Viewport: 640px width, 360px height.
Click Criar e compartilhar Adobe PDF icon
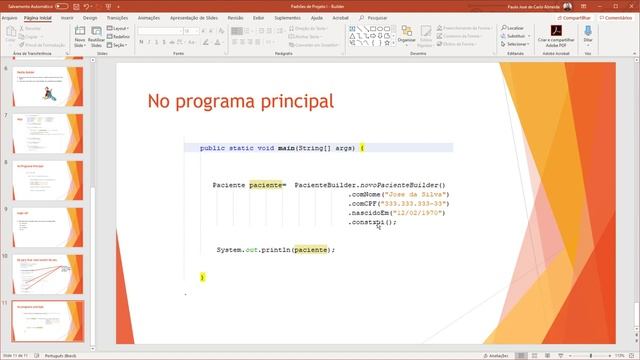tap(556, 31)
